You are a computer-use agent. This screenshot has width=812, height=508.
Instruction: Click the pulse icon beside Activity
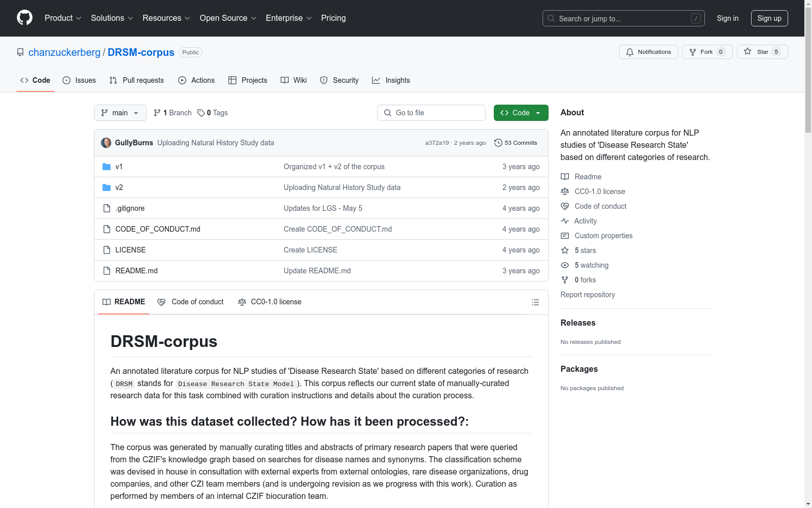[x=565, y=221]
